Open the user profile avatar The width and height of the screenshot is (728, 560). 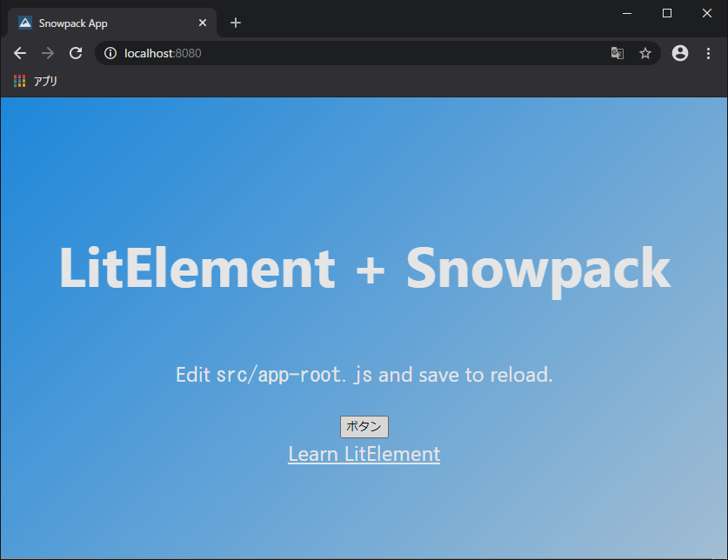679,53
